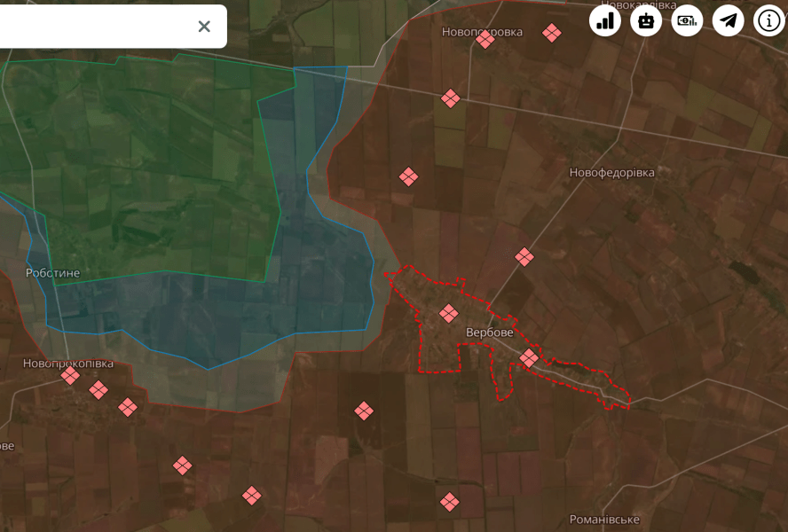
Task: Click the Романівське village label
Action: point(604,520)
